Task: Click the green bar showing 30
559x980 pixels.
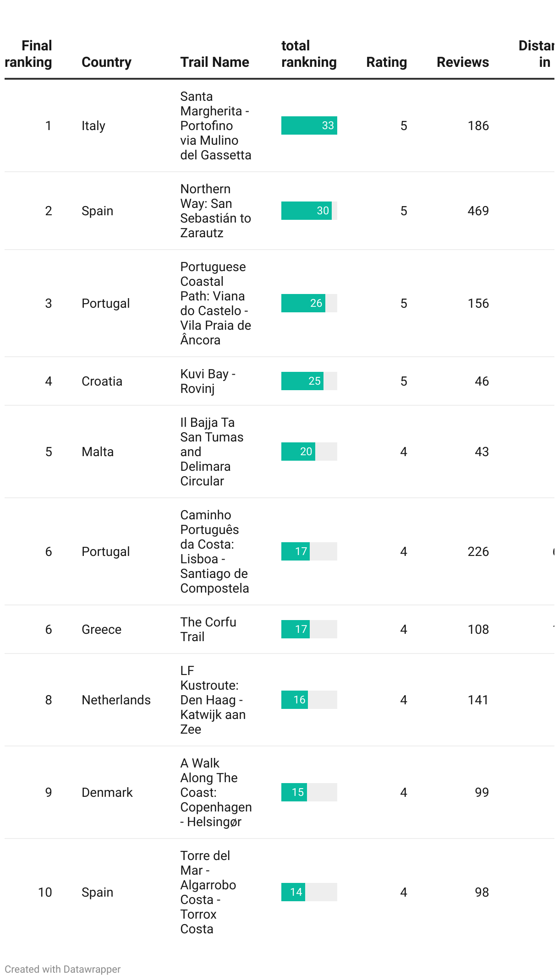Action: click(x=306, y=211)
